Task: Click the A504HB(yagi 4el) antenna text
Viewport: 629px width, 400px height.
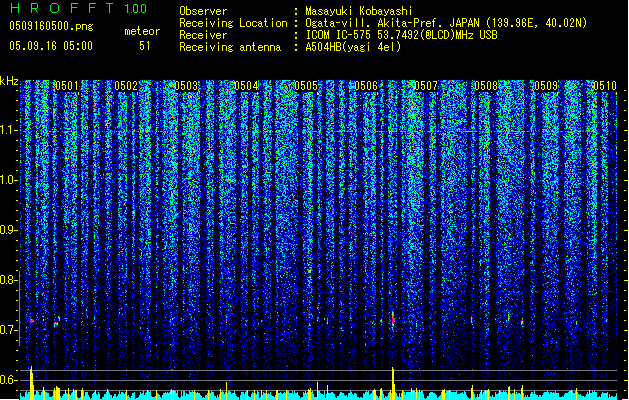Action: pyautogui.click(x=353, y=47)
